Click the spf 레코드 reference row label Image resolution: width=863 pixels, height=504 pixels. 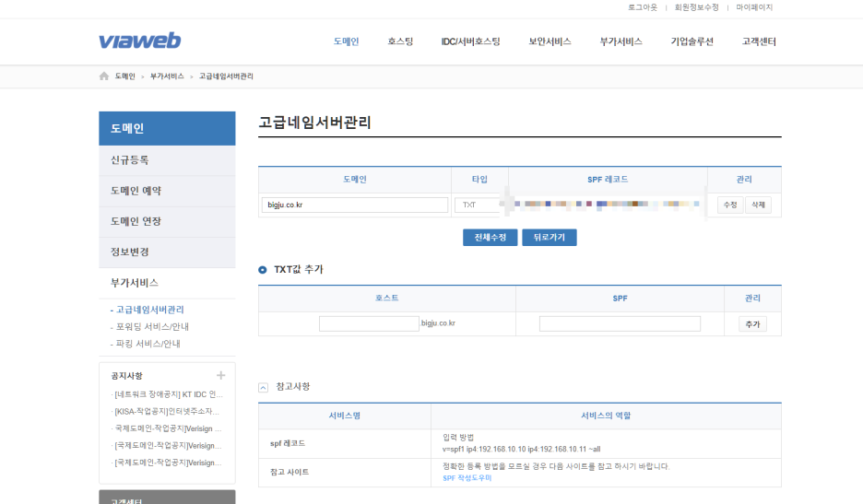[x=288, y=443]
